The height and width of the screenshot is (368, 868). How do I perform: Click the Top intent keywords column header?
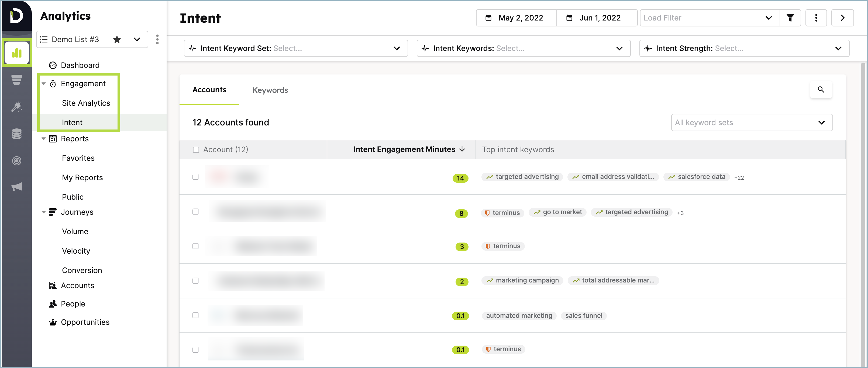point(518,149)
